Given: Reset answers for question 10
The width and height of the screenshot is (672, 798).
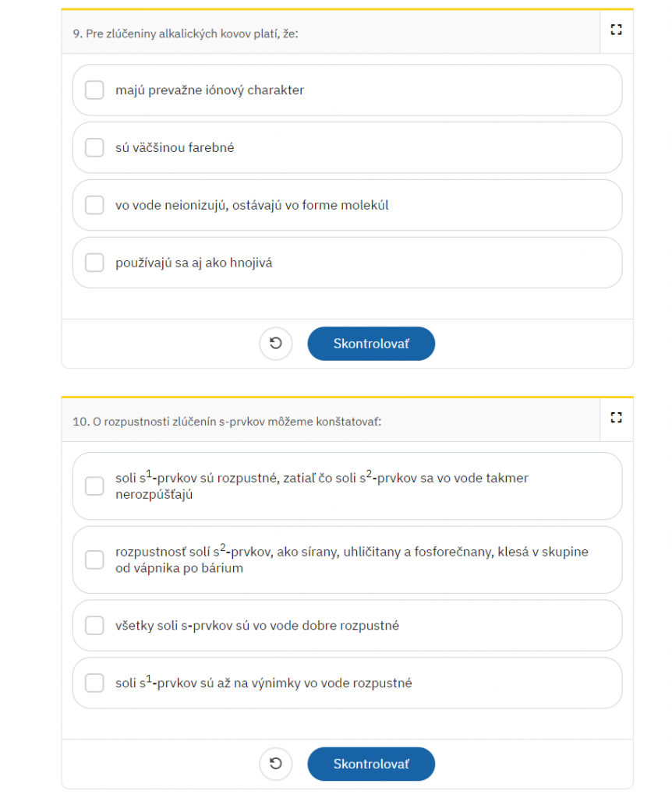Looking at the screenshot, I should tap(275, 764).
